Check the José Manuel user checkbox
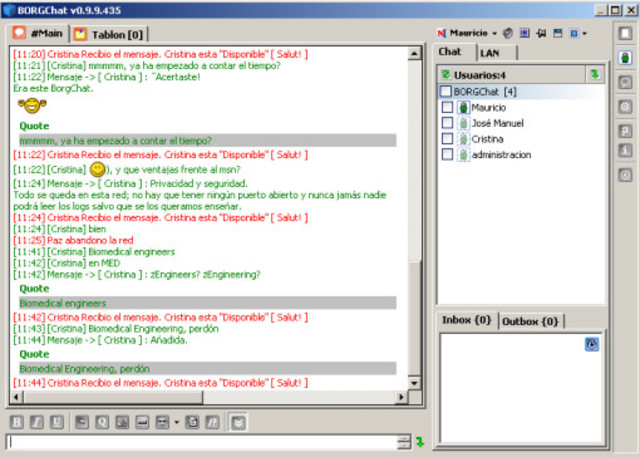 pyautogui.click(x=447, y=123)
